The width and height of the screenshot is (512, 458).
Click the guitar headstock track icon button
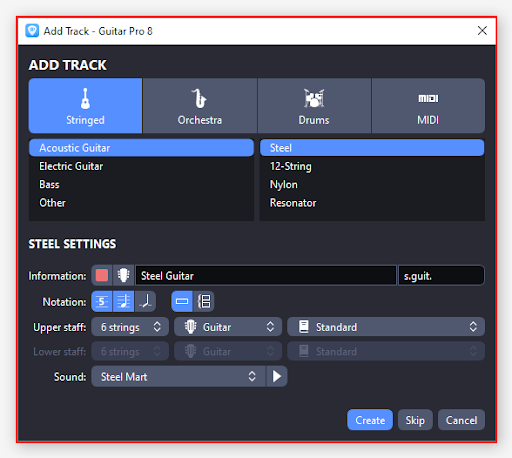point(123,275)
